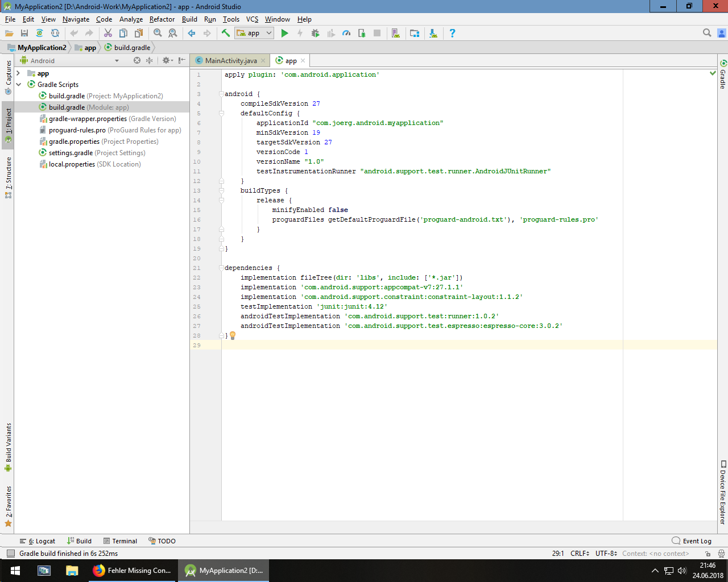
Task: Click the Help question mark icon
Action: (452, 34)
